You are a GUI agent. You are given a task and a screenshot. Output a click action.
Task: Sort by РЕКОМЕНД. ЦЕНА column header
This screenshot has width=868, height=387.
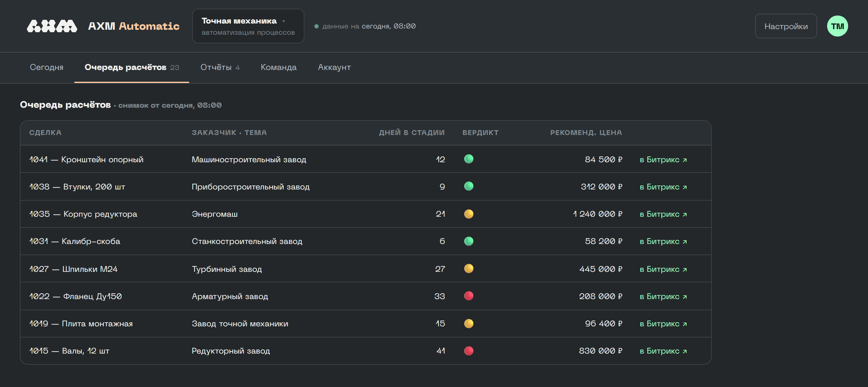(586, 133)
